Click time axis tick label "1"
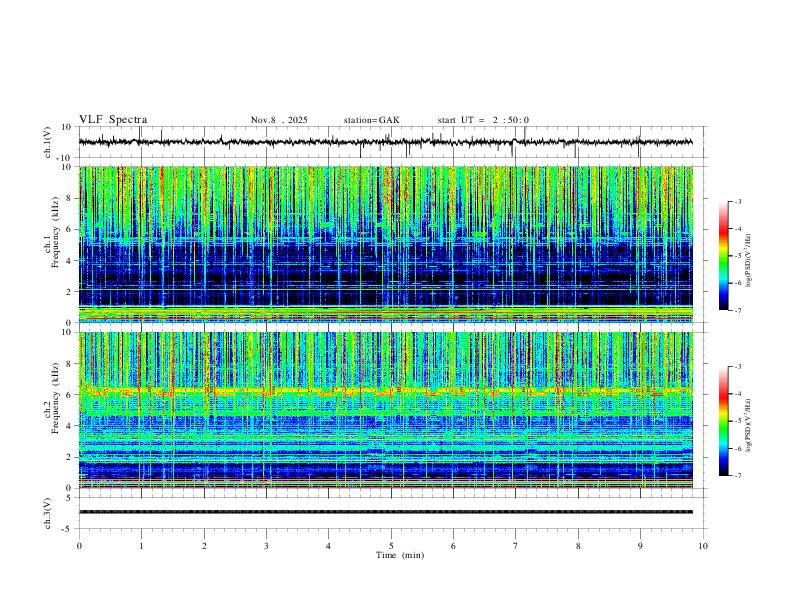792x612 pixels. [x=141, y=546]
